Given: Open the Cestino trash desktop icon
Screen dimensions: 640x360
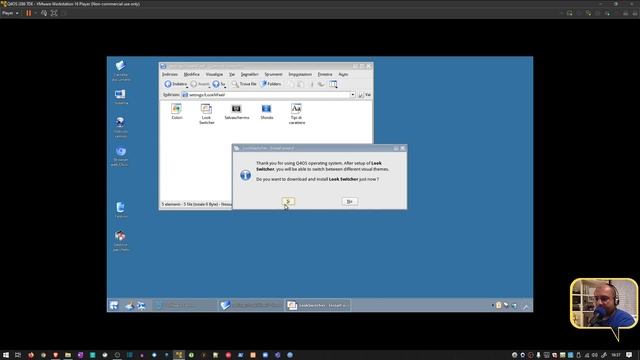Looking at the screenshot, I should (120, 210).
